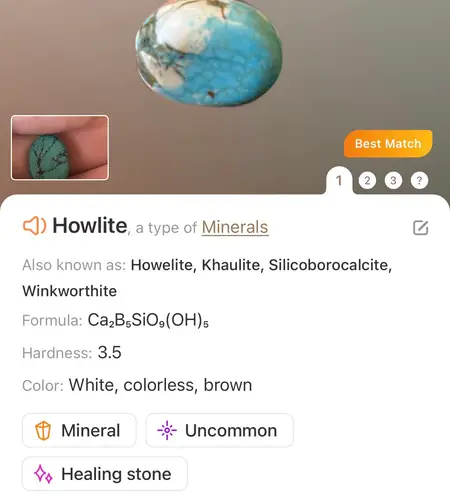This screenshot has width=450, height=495.
Task: Switch to result tab 2
Action: coord(367,180)
